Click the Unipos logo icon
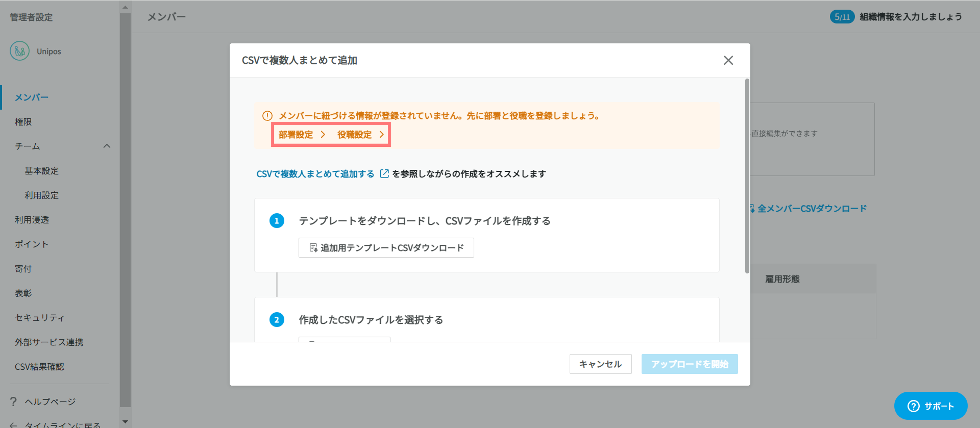 point(20,51)
